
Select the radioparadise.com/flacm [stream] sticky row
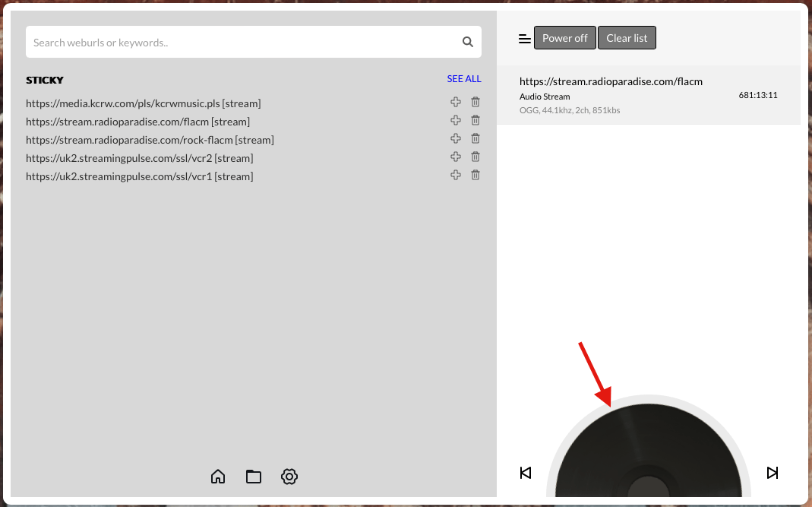137,122
